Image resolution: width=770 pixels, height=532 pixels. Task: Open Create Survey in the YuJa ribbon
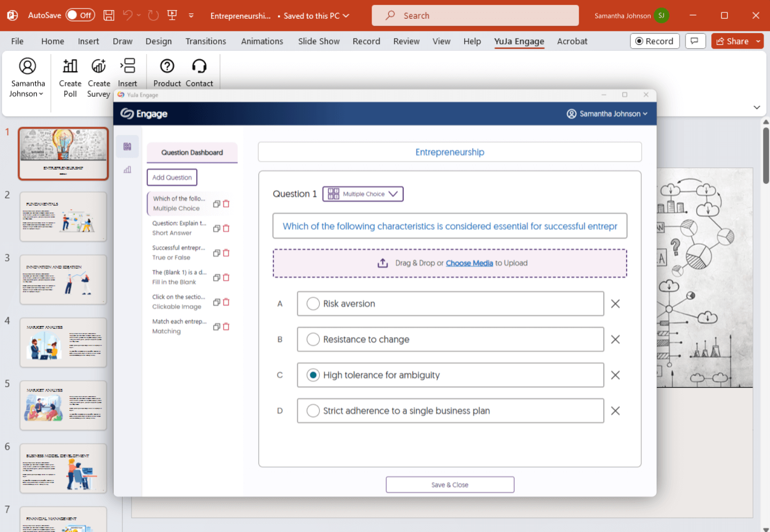(98, 75)
